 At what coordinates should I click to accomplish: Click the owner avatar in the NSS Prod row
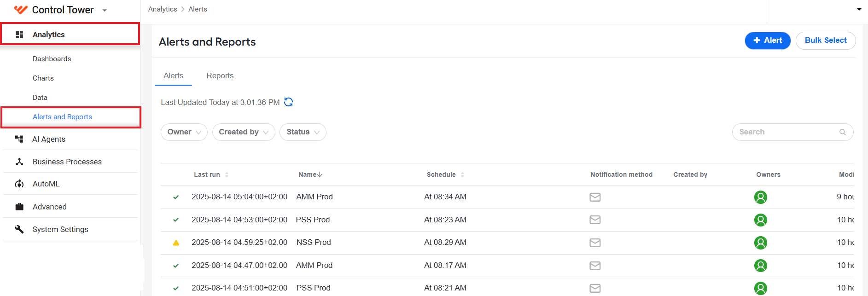click(761, 243)
